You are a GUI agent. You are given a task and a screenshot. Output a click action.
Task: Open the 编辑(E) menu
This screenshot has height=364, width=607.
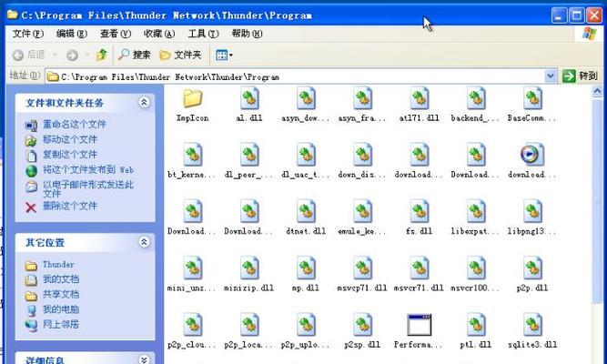[72, 34]
